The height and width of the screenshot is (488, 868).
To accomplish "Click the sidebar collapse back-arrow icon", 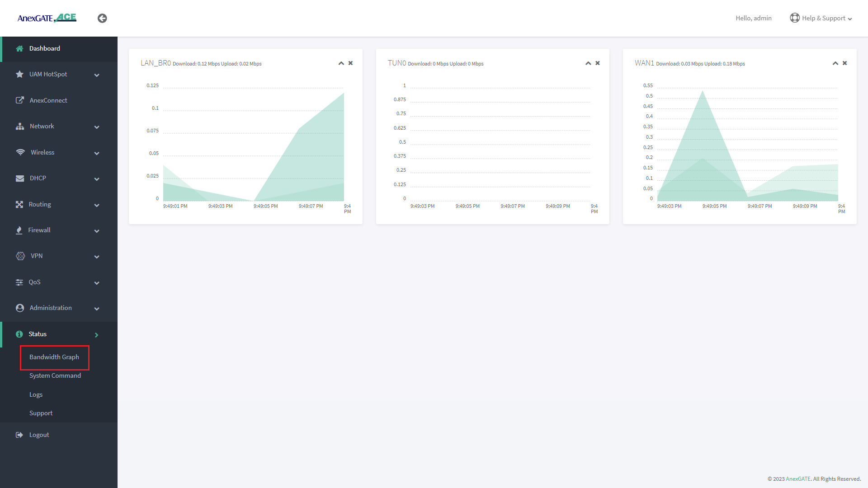I will [102, 18].
